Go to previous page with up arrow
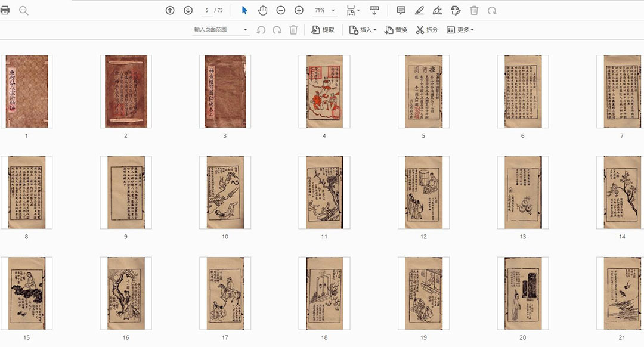 [x=170, y=10]
